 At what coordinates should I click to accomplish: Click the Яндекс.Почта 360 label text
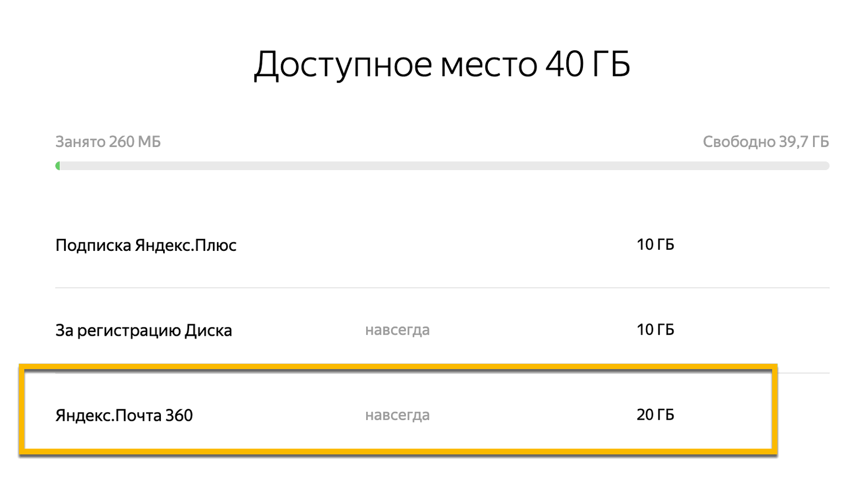click(124, 414)
